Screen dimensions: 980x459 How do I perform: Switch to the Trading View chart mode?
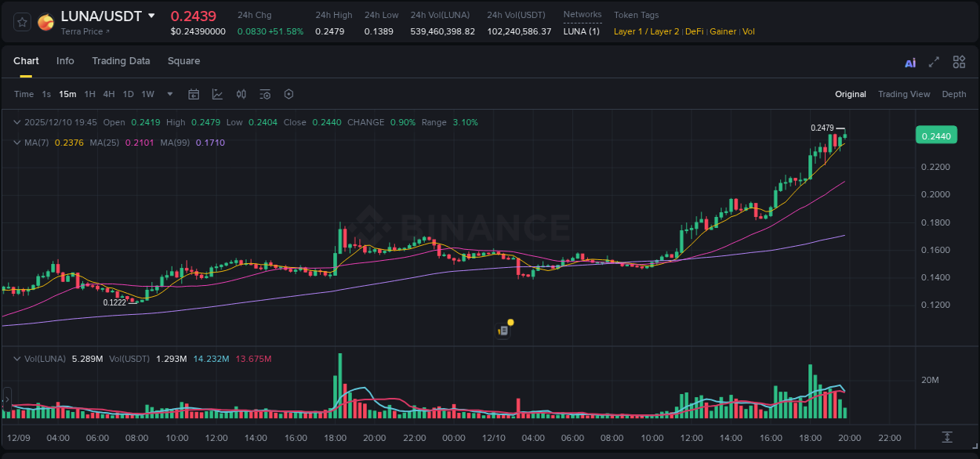pyautogui.click(x=904, y=94)
